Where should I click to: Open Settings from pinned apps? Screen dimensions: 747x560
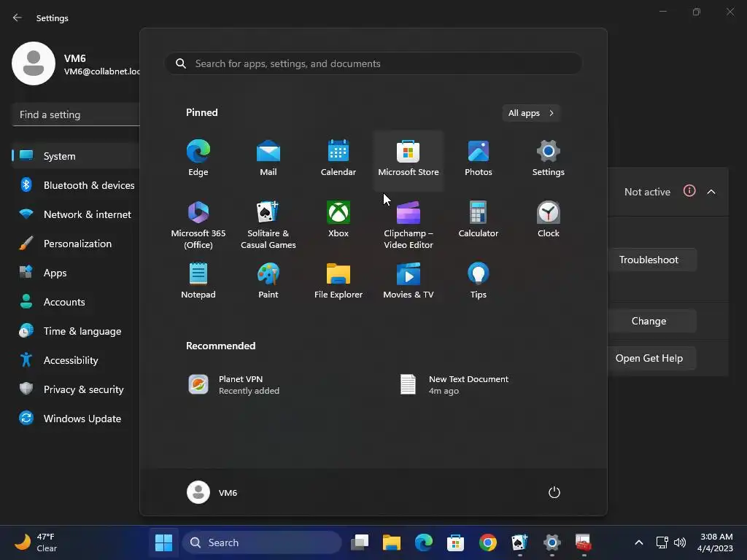(x=549, y=158)
